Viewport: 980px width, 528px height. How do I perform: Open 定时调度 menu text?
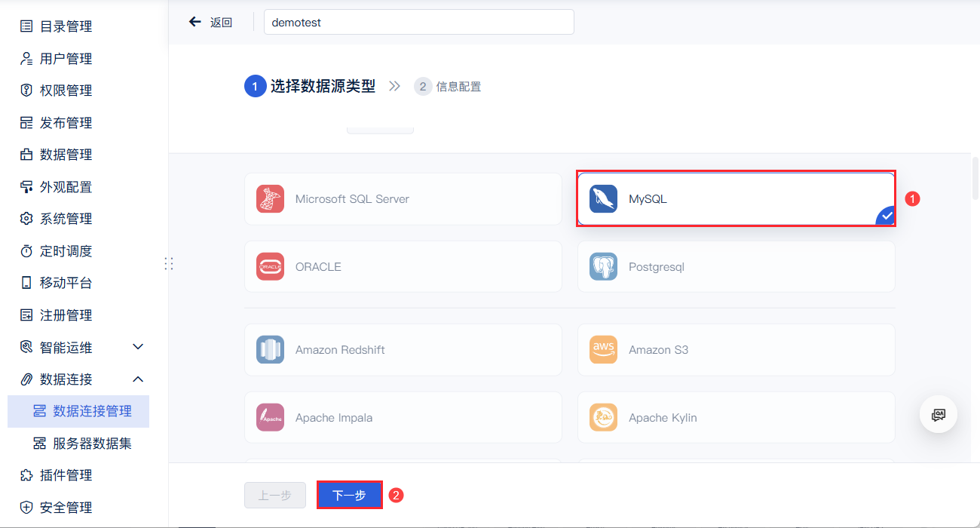pyautogui.click(x=66, y=251)
